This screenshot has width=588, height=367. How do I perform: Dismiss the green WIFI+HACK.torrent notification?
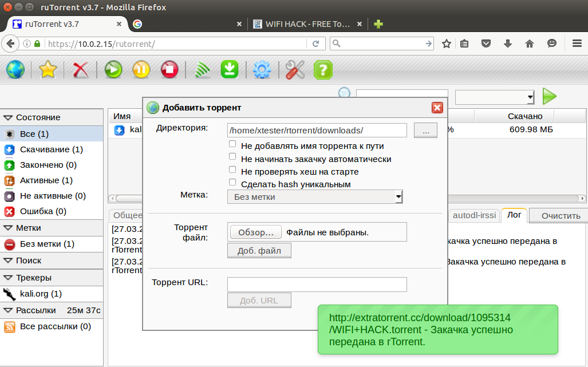tap(437, 330)
